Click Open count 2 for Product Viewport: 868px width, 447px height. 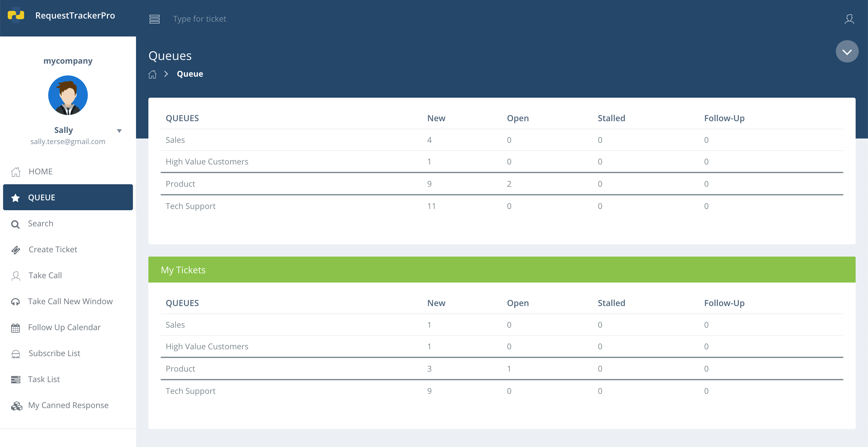click(509, 184)
